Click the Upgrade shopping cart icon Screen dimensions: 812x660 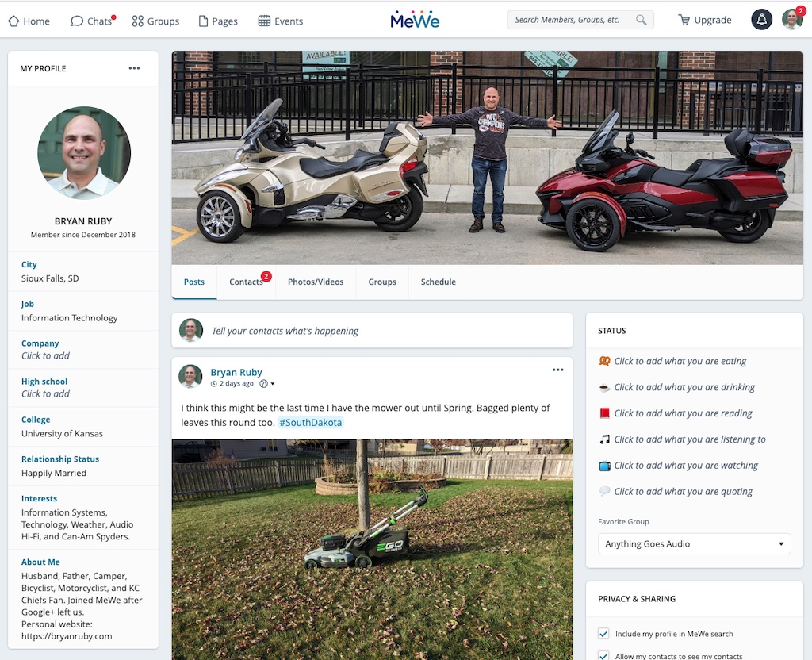[x=684, y=21]
